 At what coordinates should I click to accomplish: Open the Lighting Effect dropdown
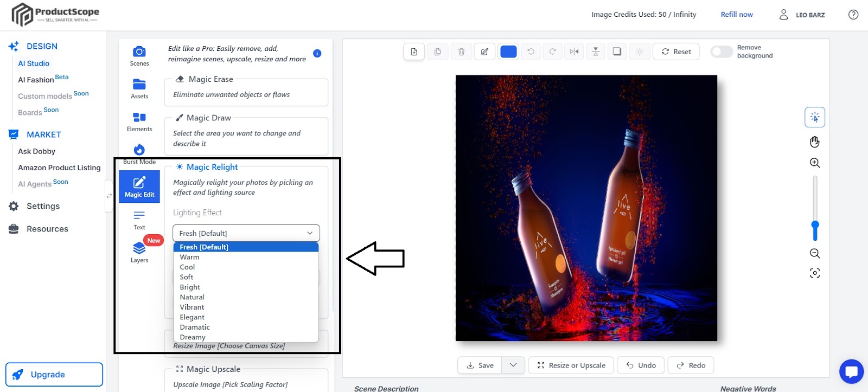coord(246,233)
